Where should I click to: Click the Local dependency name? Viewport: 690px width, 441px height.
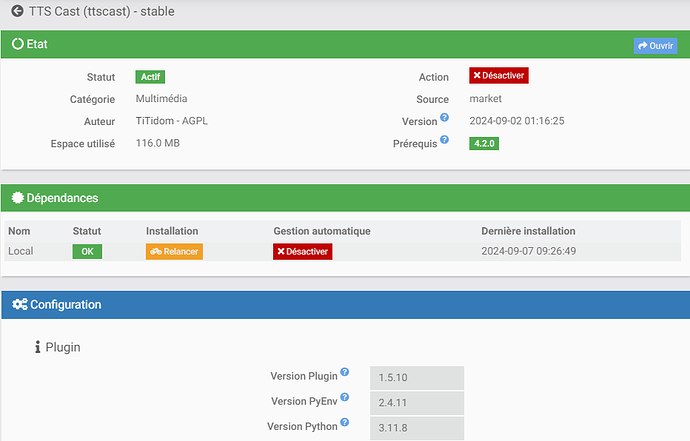click(x=21, y=251)
